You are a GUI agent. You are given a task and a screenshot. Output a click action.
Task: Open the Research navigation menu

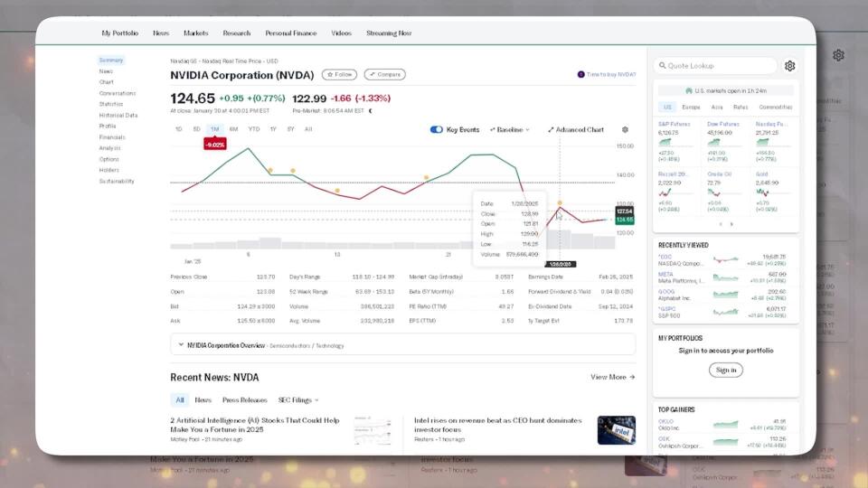tap(236, 33)
